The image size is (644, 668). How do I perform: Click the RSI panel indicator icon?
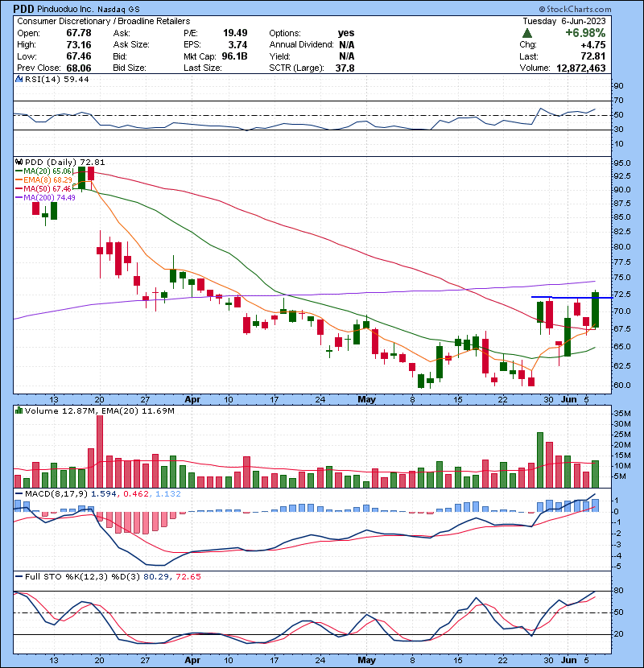19,79
